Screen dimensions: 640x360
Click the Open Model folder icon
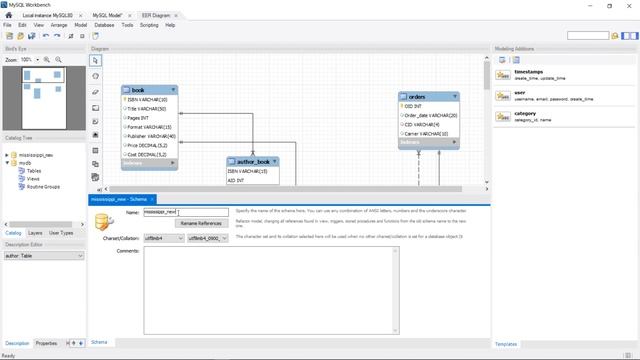(x=20, y=36)
